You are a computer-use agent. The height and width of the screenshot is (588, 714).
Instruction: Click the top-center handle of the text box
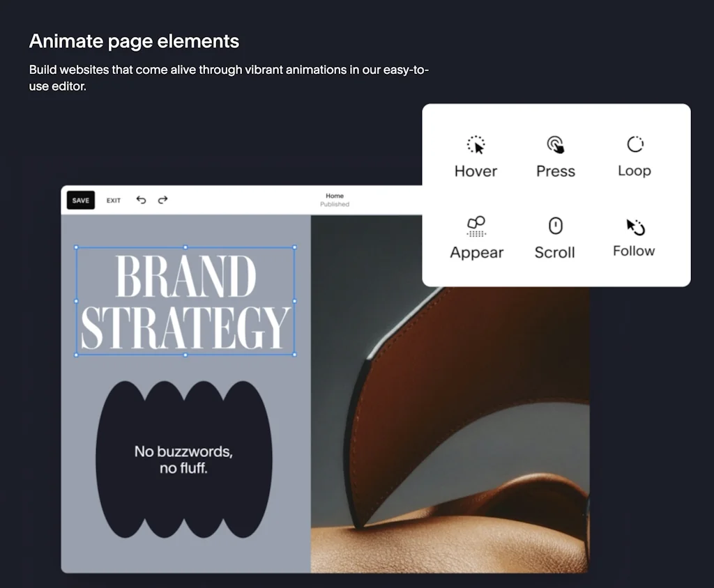(x=185, y=247)
